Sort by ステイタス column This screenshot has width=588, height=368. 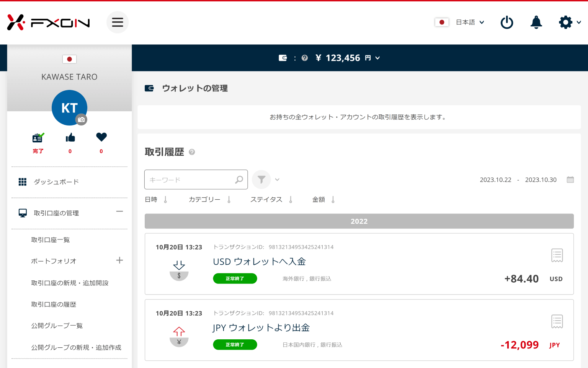tap(271, 199)
